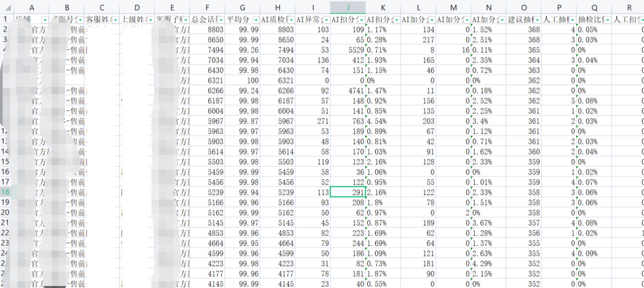Viewport: 644px width, 288px height.
Task: Select row 16 by its row number
Action: click(x=6, y=172)
